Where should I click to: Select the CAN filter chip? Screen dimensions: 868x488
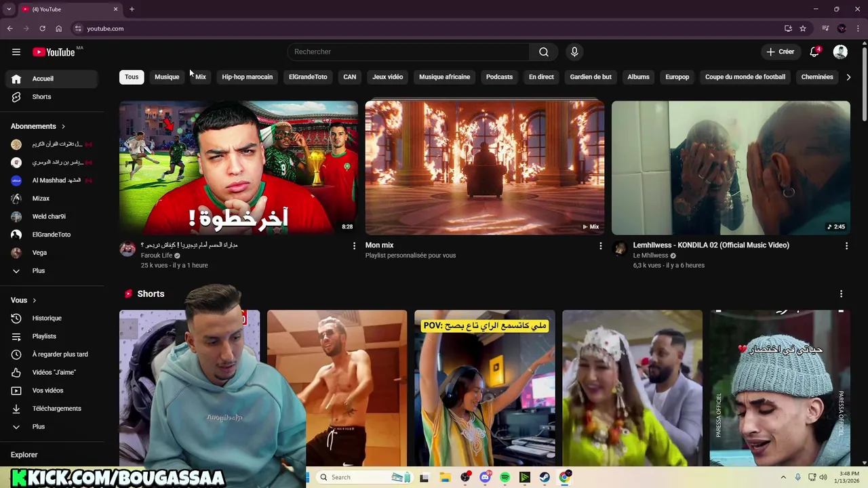coord(350,77)
